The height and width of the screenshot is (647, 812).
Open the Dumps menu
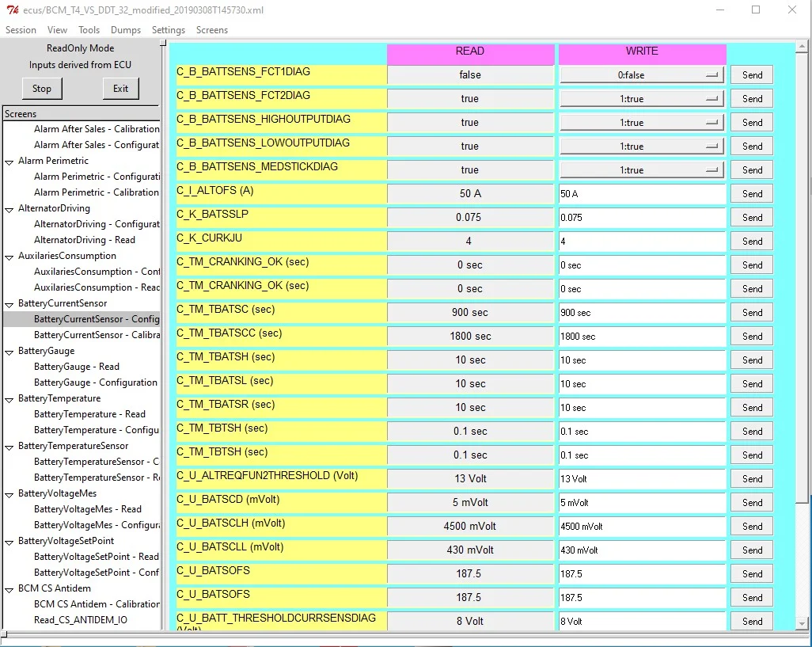[126, 30]
